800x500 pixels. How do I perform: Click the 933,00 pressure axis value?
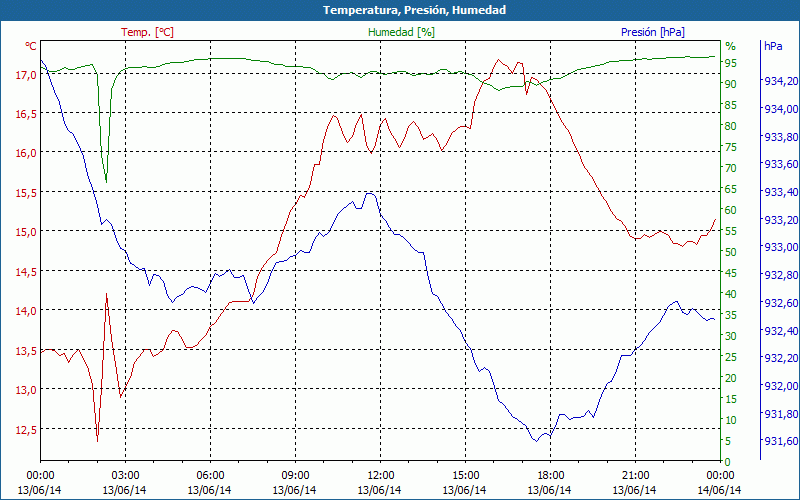pyautogui.click(x=780, y=247)
